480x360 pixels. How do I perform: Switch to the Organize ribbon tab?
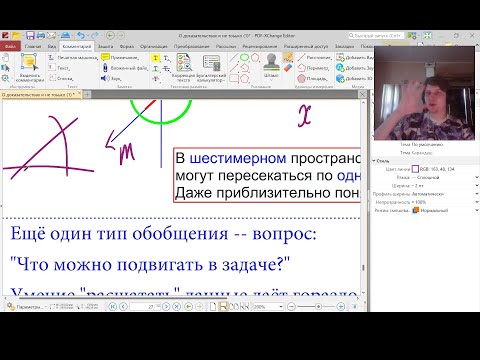(x=154, y=46)
